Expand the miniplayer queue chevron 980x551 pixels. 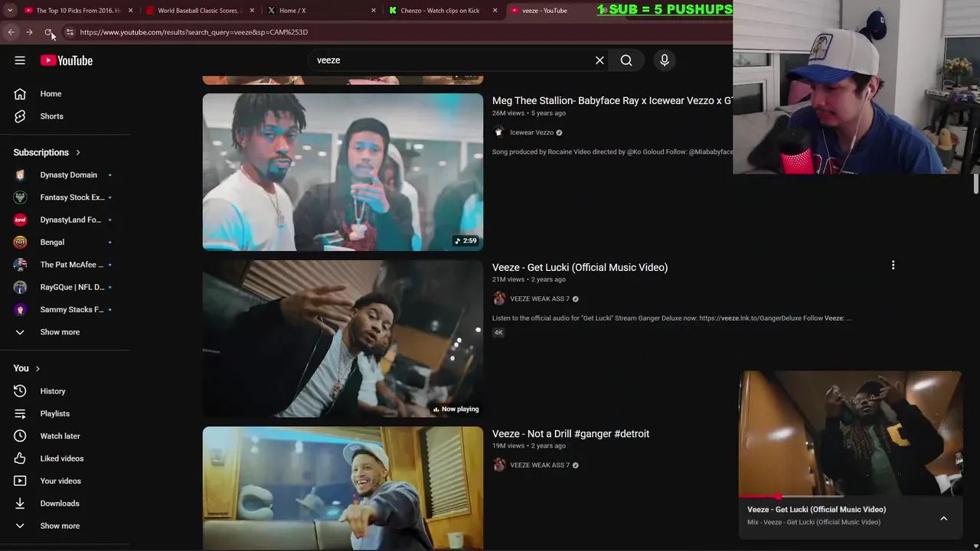coord(943,518)
